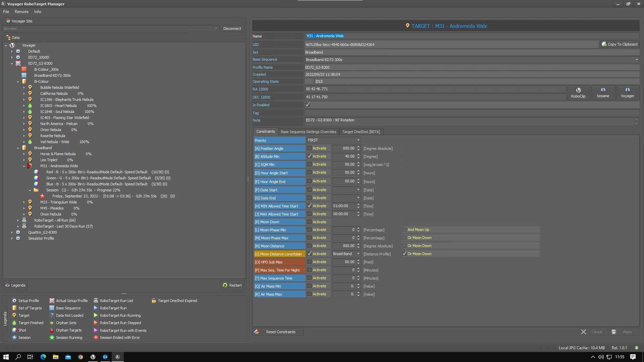The width and height of the screenshot is (644, 362).
Task: Click the ED72_G2-8300 actual profile icon
Action: [18, 63]
